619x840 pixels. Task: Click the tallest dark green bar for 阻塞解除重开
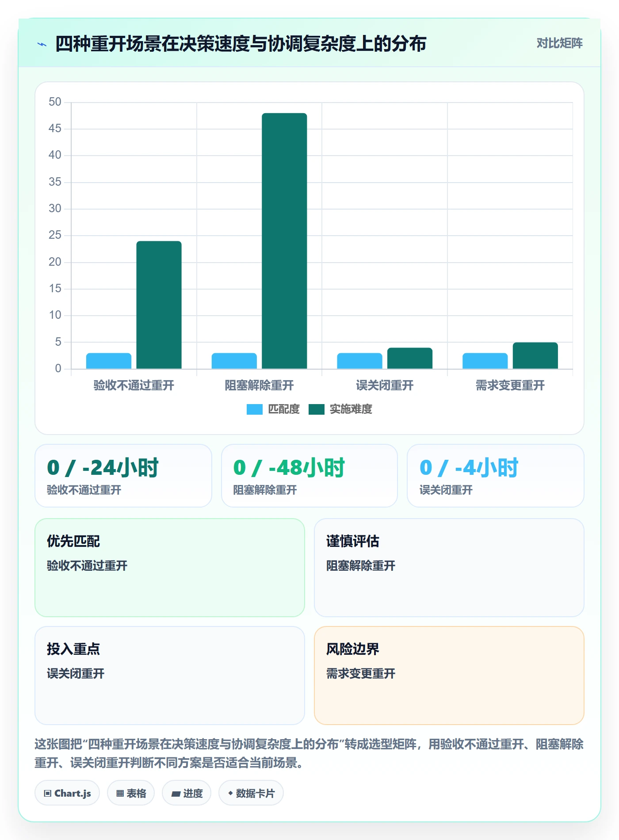284,241
